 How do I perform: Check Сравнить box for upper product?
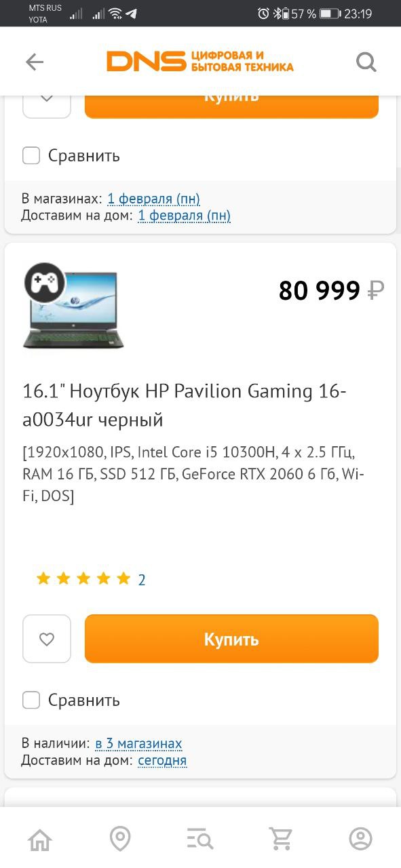31,155
